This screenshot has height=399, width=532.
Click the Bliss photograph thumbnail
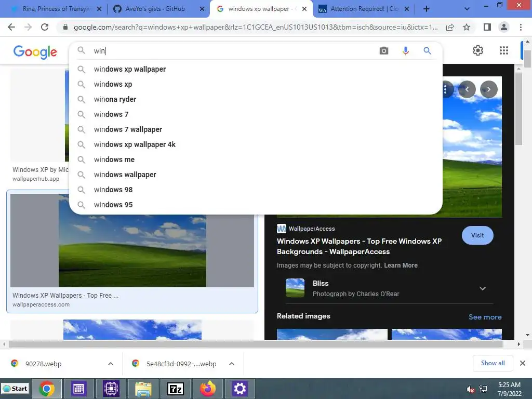tap(295, 288)
